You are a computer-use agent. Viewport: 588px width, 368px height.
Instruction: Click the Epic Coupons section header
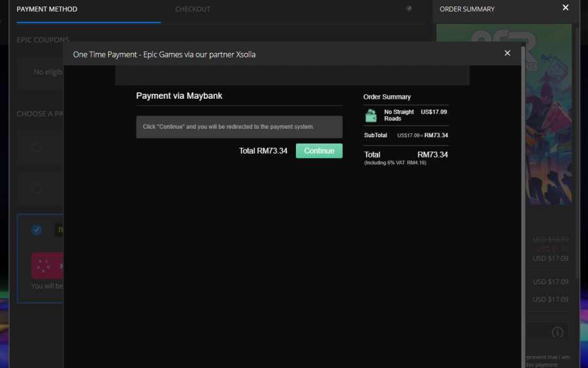42,40
